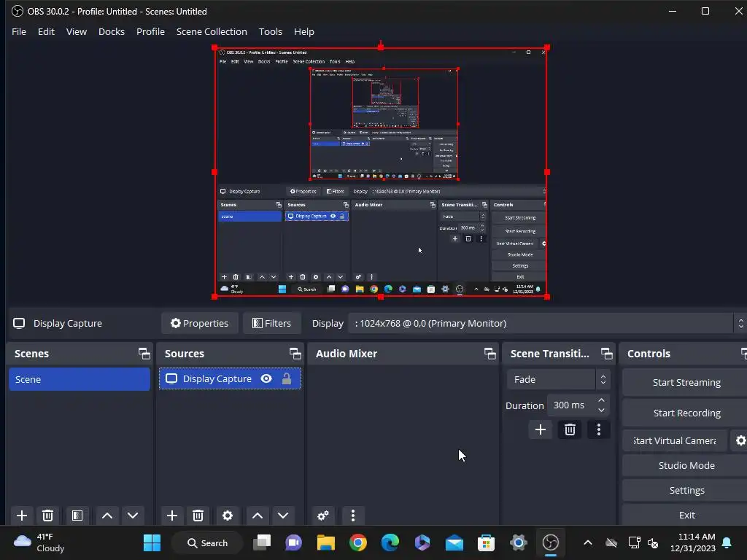Remove scene transition with trash icon
This screenshot has width=747, height=560.
[570, 429]
